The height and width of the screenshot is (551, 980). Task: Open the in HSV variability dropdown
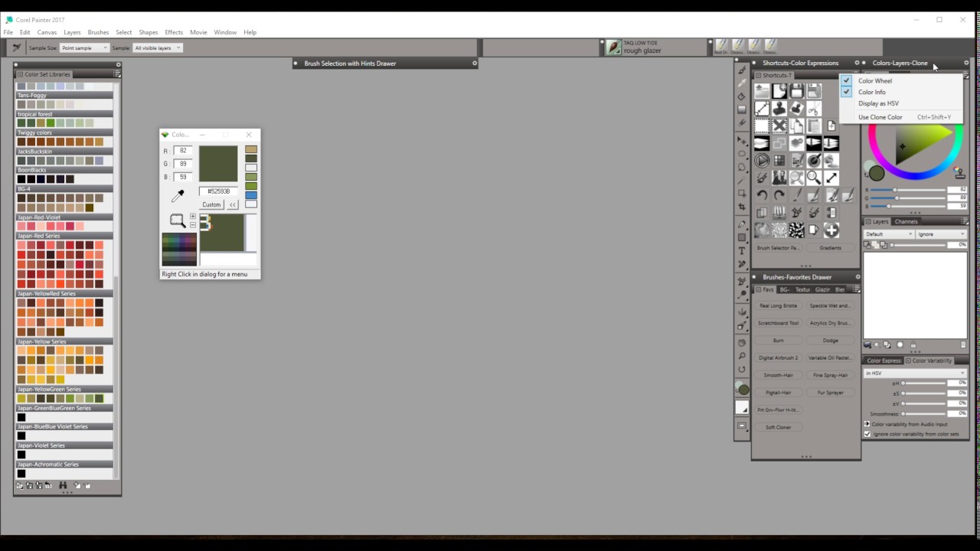(915, 373)
